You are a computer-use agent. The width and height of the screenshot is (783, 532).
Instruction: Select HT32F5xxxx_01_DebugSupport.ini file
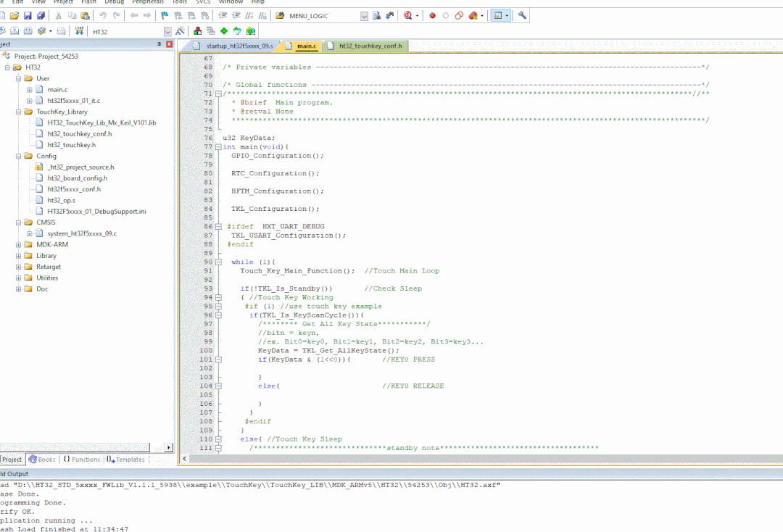point(97,212)
